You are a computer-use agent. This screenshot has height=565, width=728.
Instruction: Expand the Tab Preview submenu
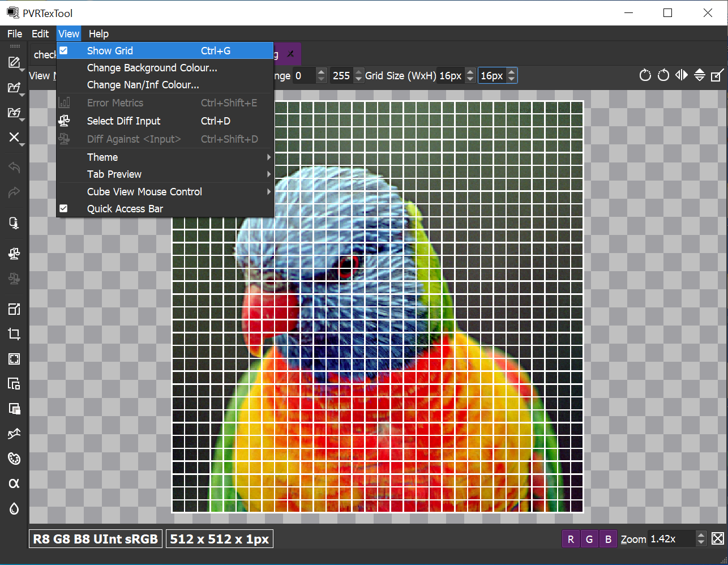click(165, 174)
